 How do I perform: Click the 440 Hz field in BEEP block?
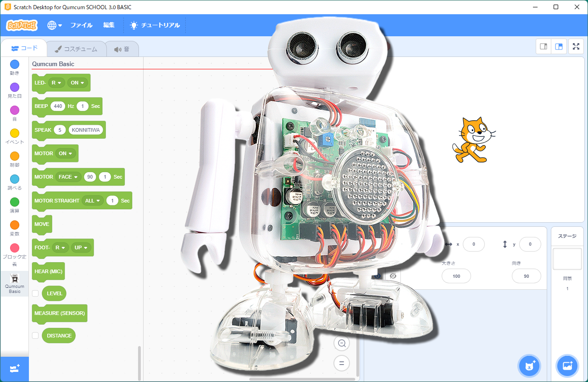pyautogui.click(x=58, y=106)
